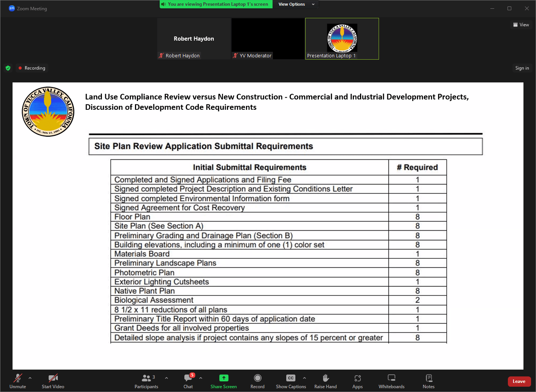Viewport: 536px width, 392px height.
Task: Expand the Participants options arrow
Action: pyautogui.click(x=166, y=378)
